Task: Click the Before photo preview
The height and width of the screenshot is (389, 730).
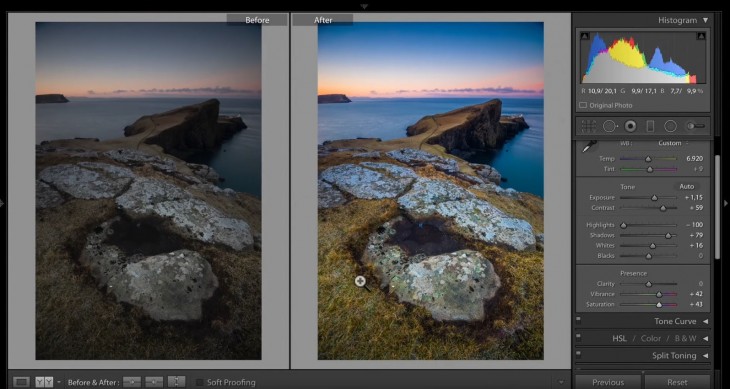Action: pos(148,191)
